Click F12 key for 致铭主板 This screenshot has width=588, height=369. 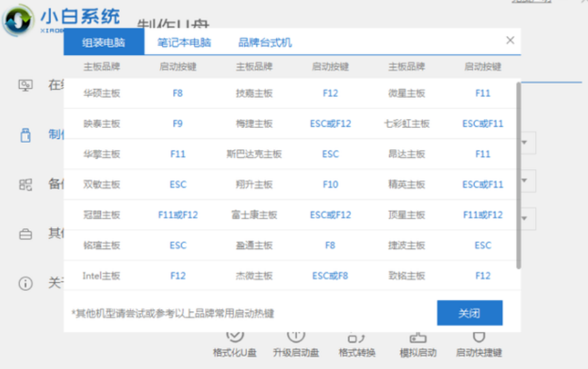483,276
